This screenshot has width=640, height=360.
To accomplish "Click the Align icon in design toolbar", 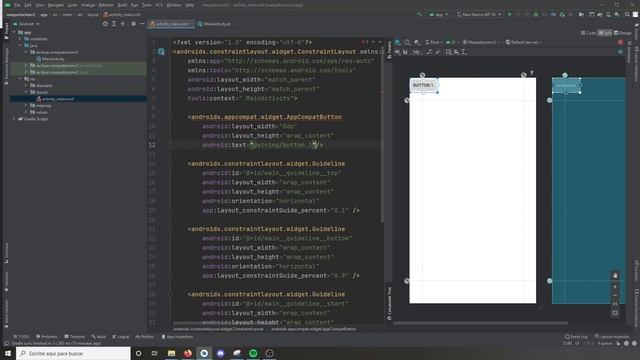I will click(x=456, y=52).
